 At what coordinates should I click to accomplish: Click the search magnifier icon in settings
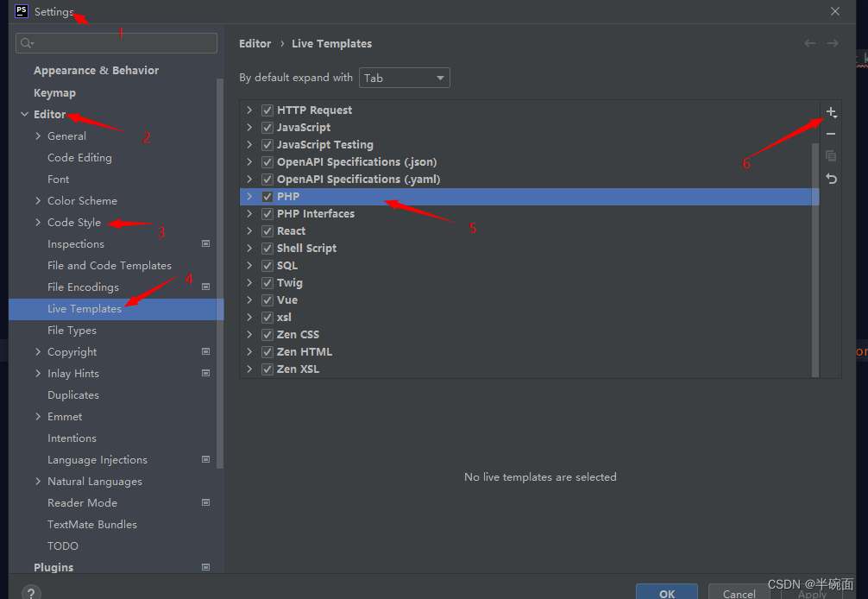pos(27,43)
